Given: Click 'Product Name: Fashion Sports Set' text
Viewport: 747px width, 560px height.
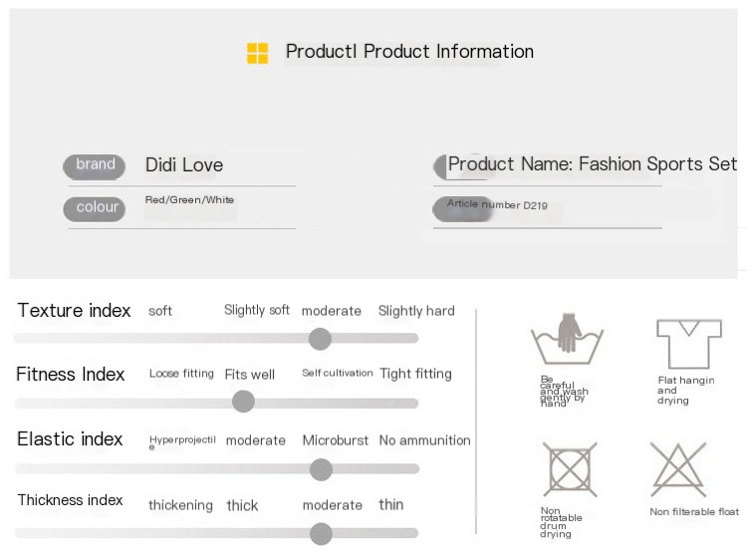Looking at the screenshot, I should (x=593, y=163).
